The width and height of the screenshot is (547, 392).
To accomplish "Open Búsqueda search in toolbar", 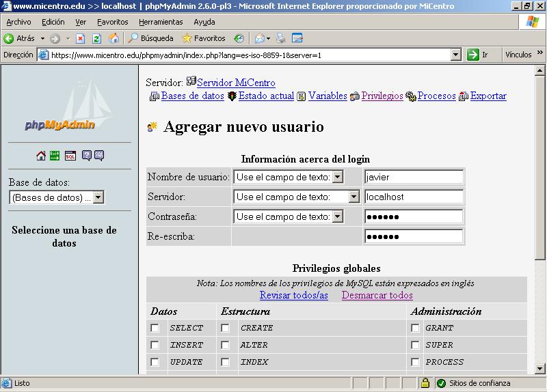I will (150, 38).
